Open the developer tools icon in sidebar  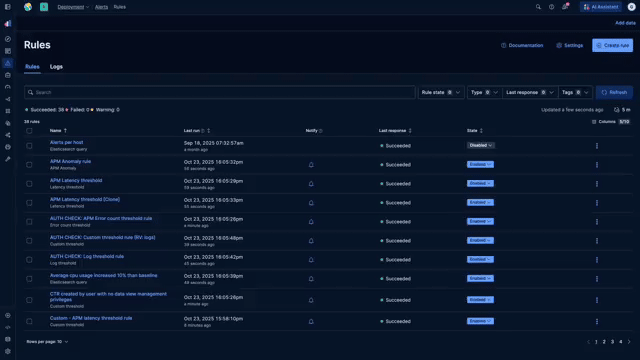point(8,327)
